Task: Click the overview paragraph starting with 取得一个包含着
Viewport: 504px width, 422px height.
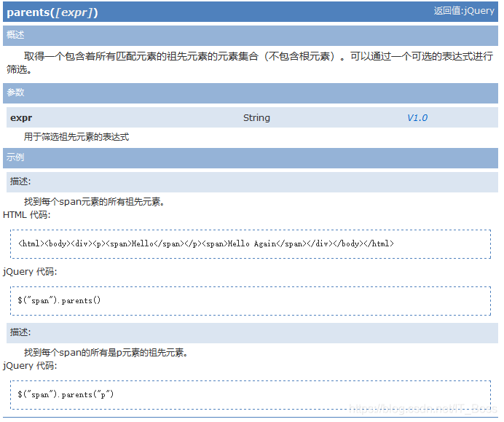Action: pos(250,63)
